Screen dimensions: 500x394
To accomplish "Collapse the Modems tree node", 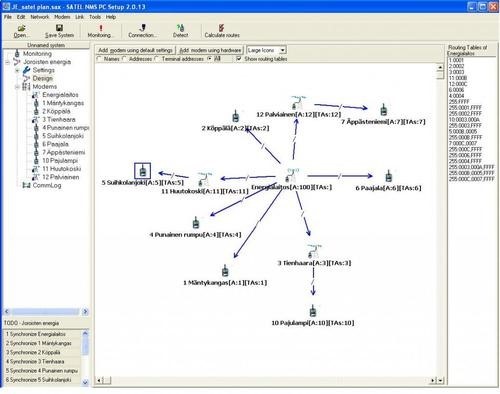I will click(x=17, y=87).
